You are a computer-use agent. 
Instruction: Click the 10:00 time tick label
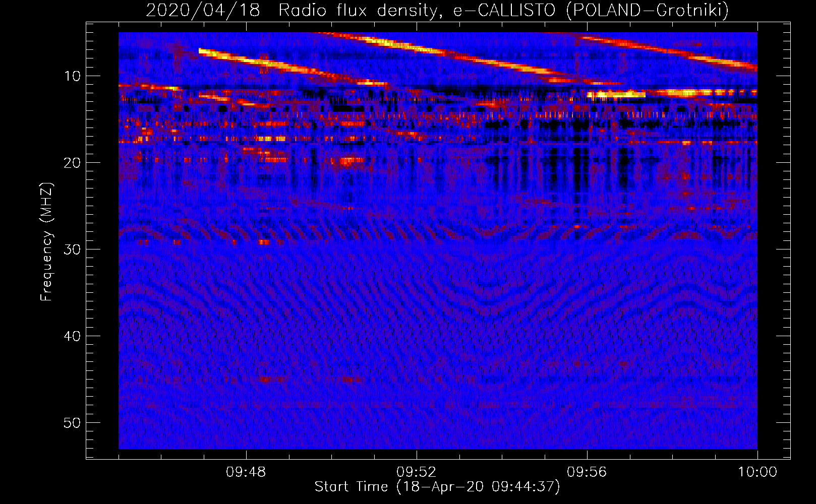757,472
